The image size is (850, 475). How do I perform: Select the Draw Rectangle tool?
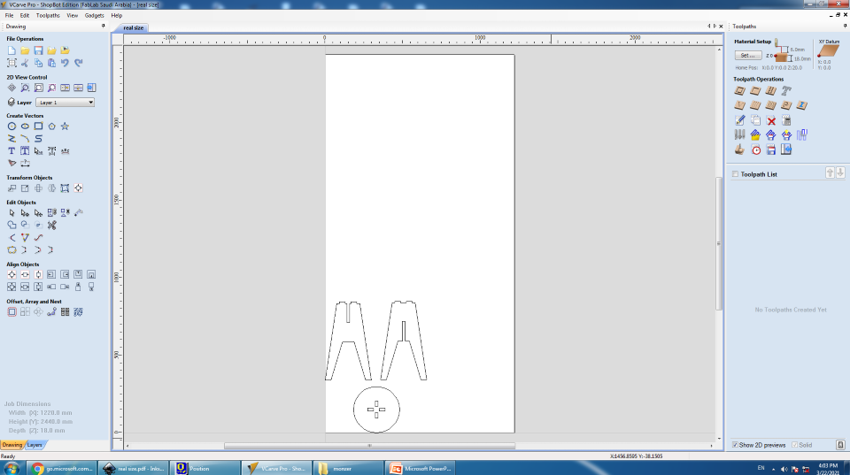click(38, 126)
